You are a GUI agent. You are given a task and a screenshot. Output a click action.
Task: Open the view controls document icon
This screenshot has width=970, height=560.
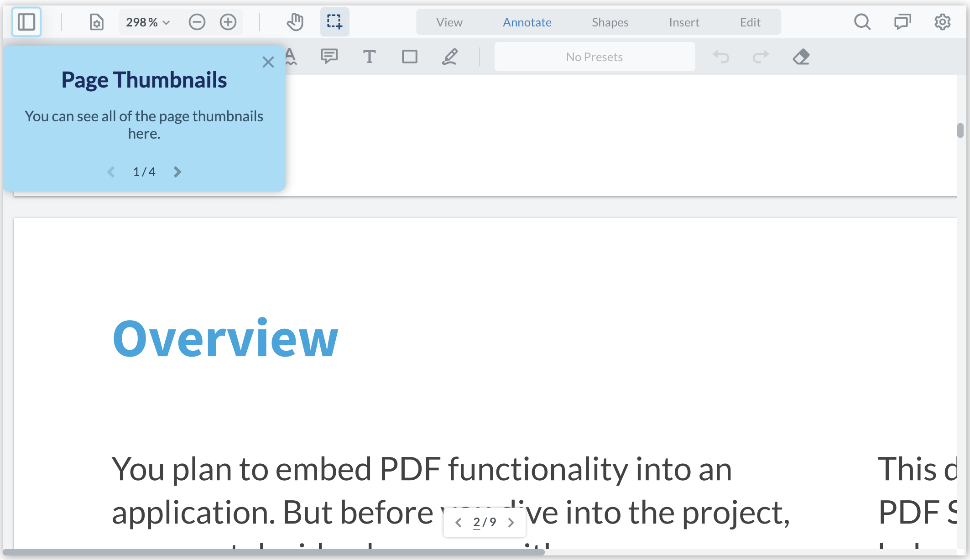point(96,22)
